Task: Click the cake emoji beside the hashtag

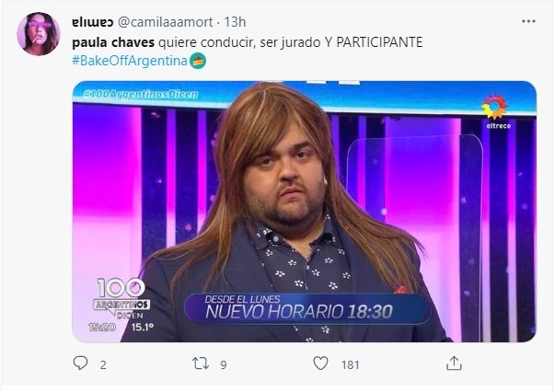Action: 198,61
